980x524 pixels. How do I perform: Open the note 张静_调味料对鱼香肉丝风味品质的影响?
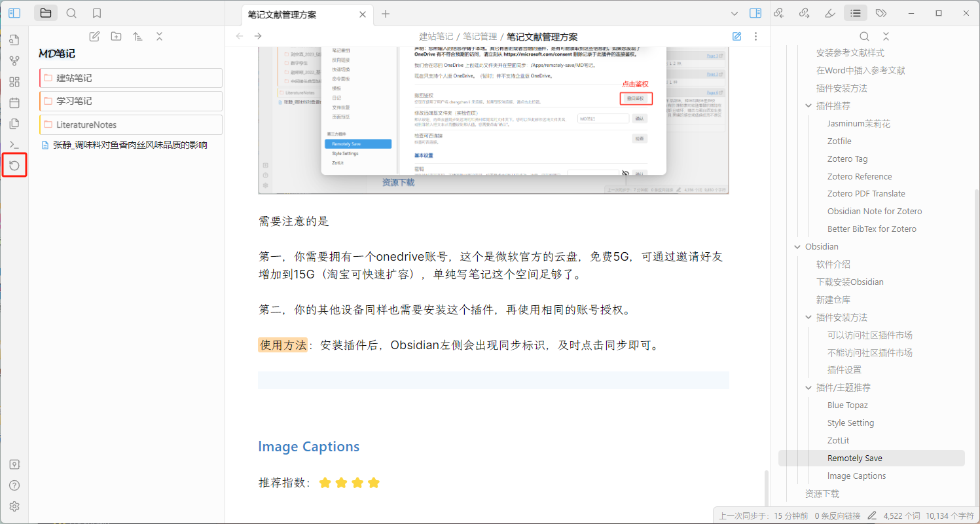coord(130,145)
